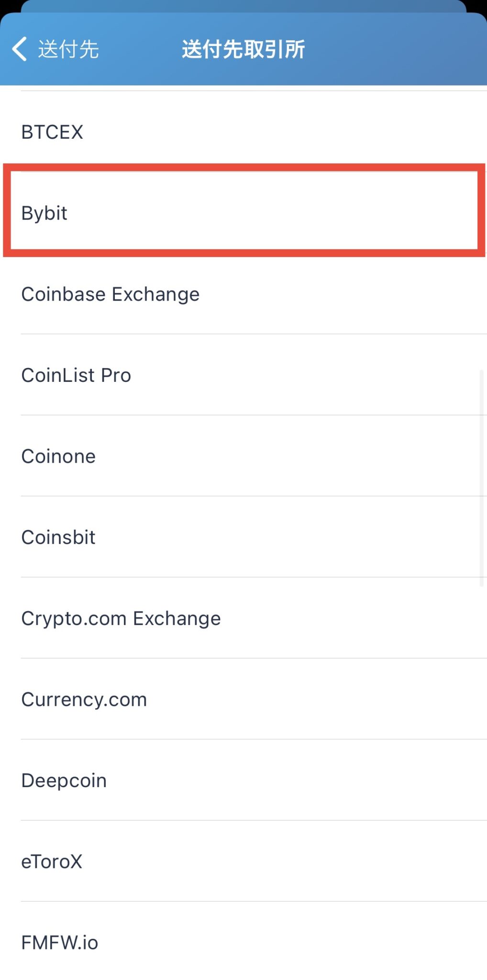
Task: Choose Currency.com from the list
Action: tap(84, 699)
